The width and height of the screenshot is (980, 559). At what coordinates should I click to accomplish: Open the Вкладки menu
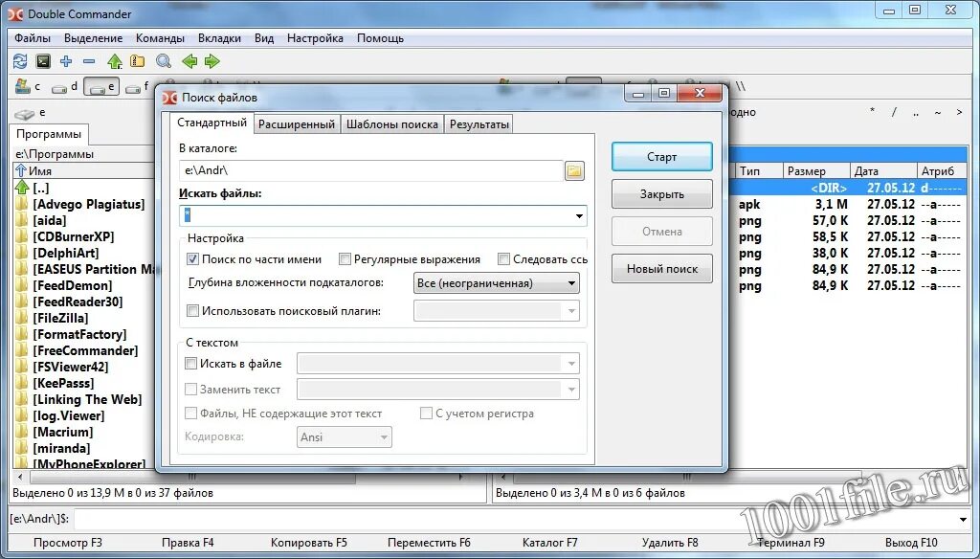click(x=219, y=38)
